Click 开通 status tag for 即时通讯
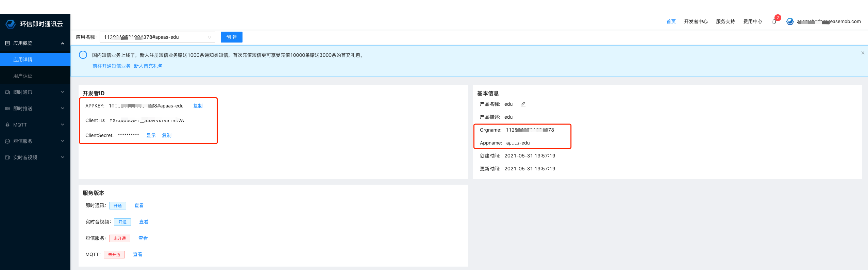Image resolution: width=868 pixels, height=270 pixels. point(118,206)
